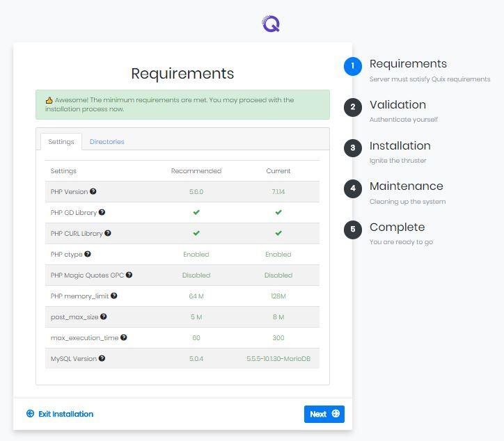Select the Settings tab

(x=61, y=142)
